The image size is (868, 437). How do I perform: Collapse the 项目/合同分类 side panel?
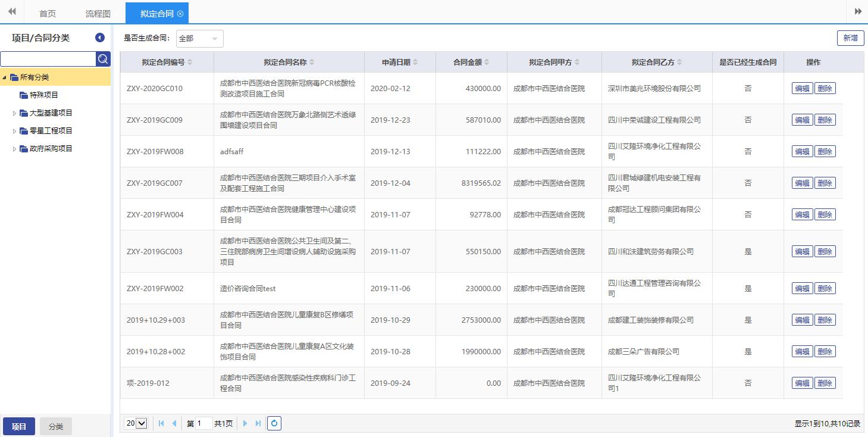(100, 38)
